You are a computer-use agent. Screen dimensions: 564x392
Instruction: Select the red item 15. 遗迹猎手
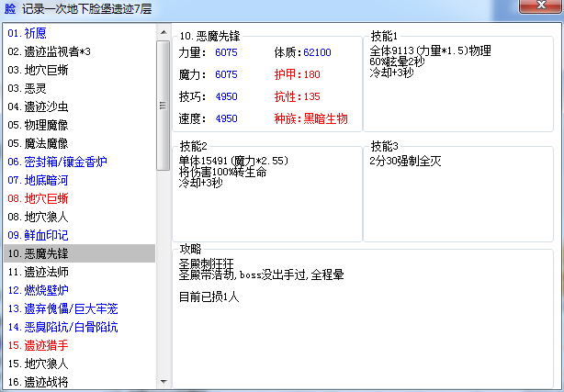(80, 345)
